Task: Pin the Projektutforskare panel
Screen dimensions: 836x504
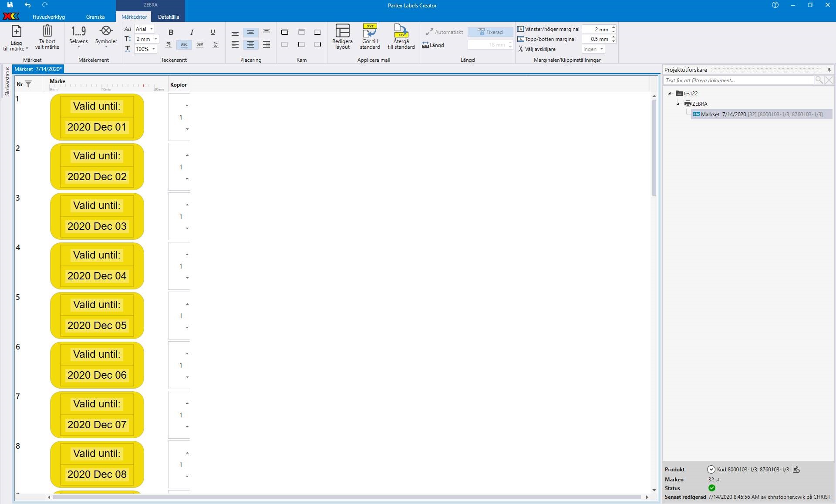Action: pos(829,70)
